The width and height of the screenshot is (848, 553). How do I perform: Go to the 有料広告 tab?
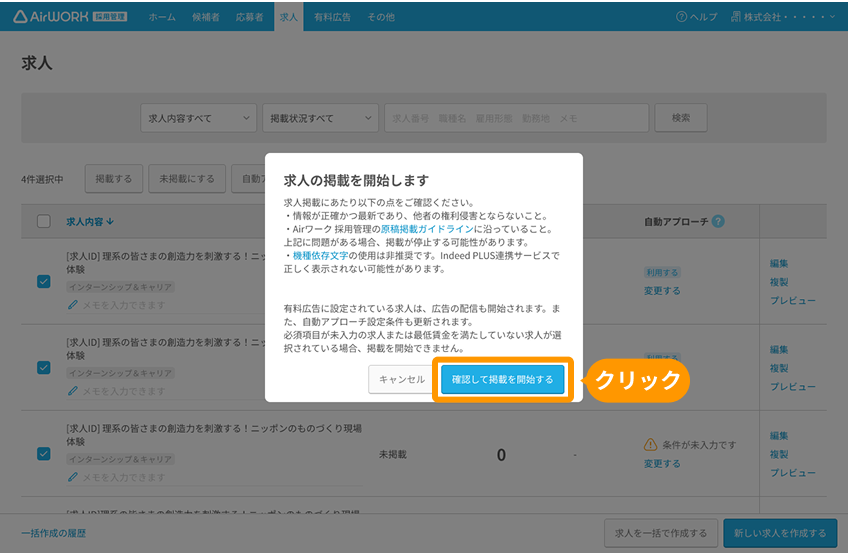[332, 17]
